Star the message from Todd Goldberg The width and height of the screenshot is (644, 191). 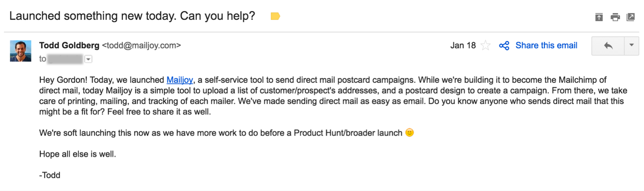[485, 46]
